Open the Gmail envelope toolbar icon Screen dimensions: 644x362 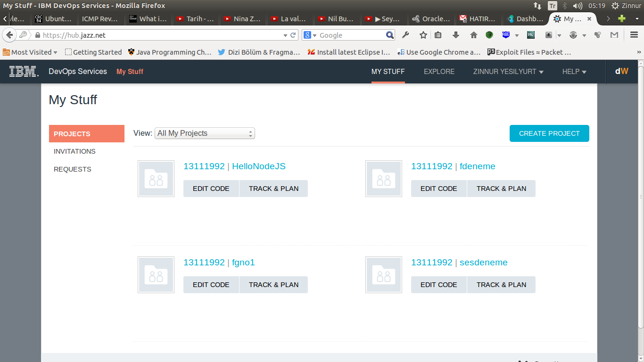[614, 35]
